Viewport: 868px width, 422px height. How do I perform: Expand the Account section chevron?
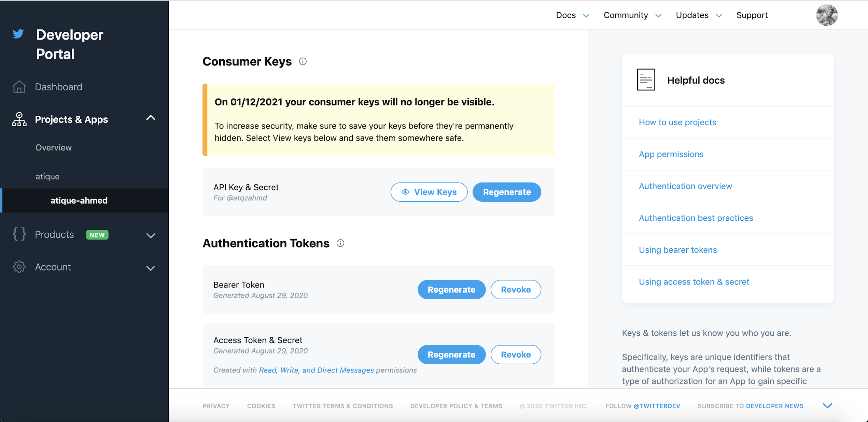coord(151,268)
